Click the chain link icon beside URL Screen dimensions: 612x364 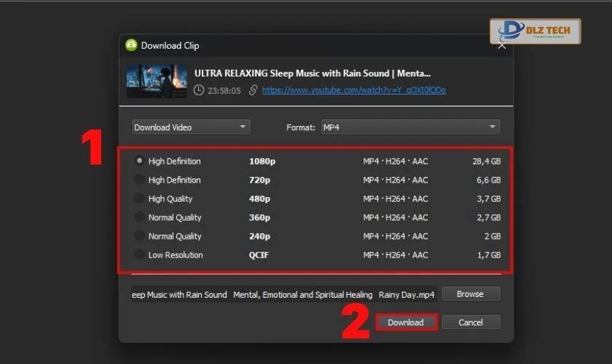253,90
